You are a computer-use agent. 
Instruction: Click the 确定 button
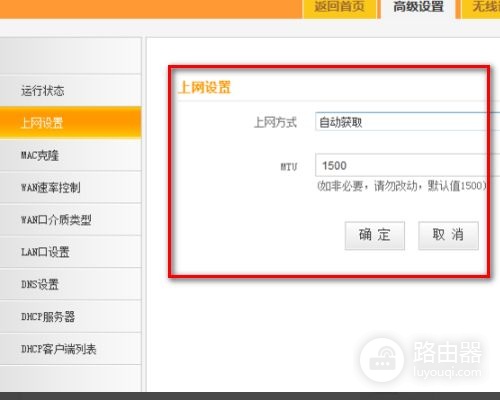pos(375,235)
